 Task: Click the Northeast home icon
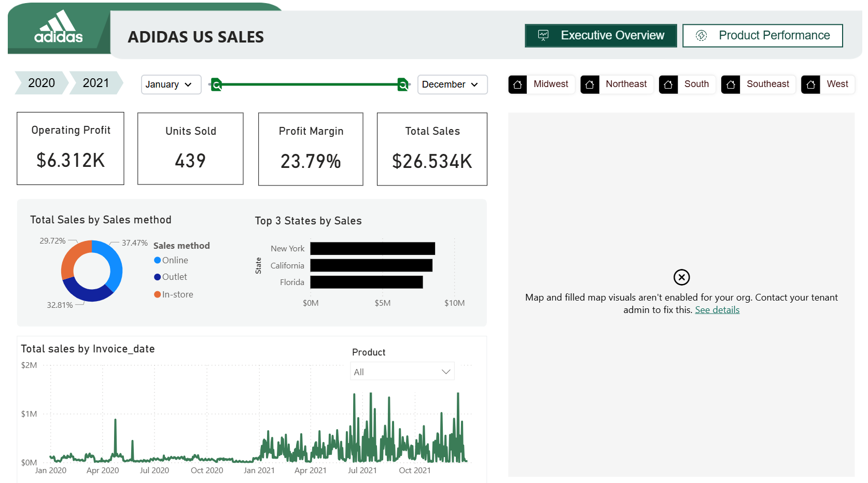(x=590, y=84)
